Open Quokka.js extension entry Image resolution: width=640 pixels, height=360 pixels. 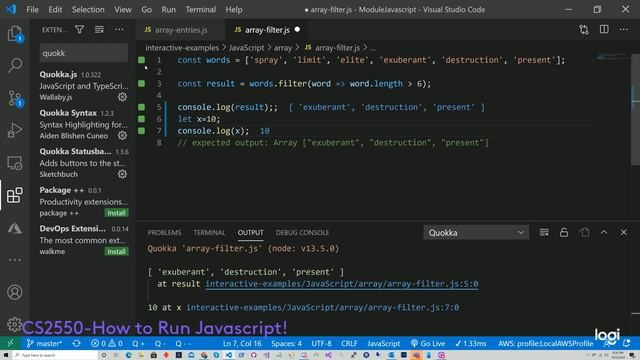(x=84, y=86)
